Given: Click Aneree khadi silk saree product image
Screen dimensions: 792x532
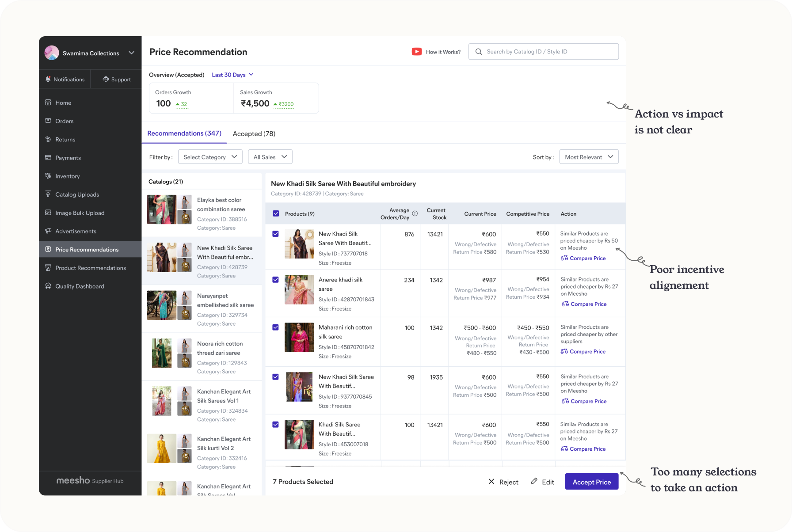Looking at the screenshot, I should tap(299, 290).
